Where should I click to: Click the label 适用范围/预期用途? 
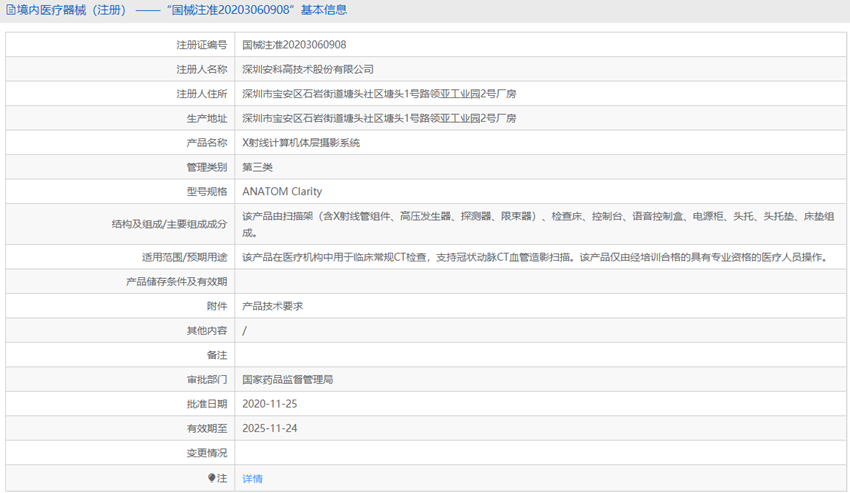point(185,257)
